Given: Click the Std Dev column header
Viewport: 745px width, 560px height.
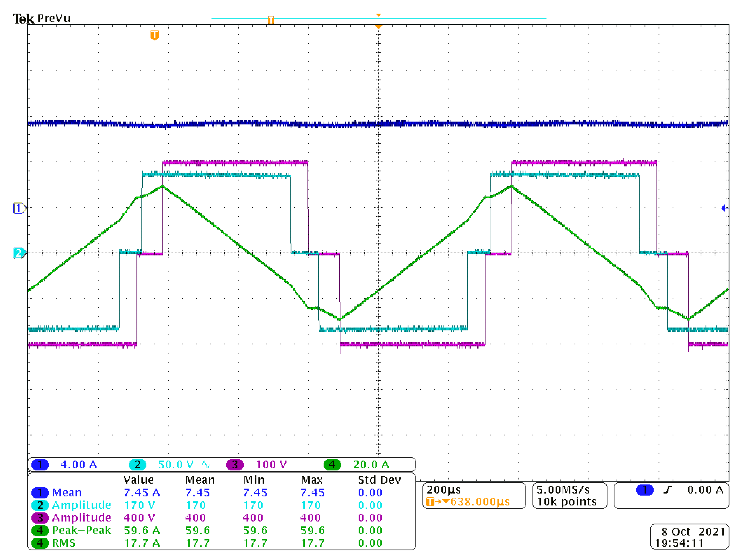Looking at the screenshot, I should [x=379, y=480].
